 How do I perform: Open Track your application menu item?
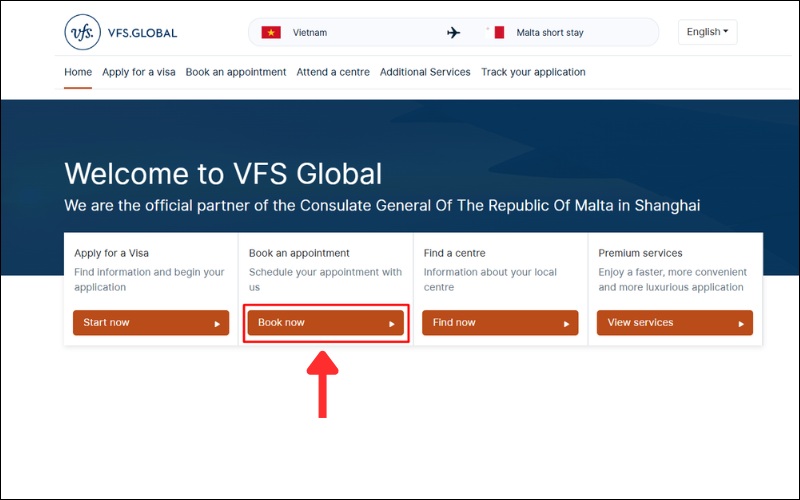[533, 72]
